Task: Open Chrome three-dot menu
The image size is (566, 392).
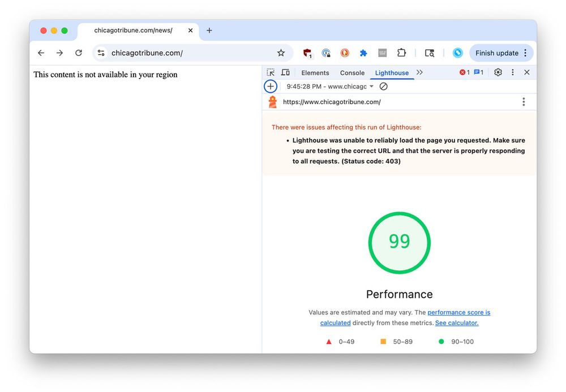Action: click(x=526, y=53)
